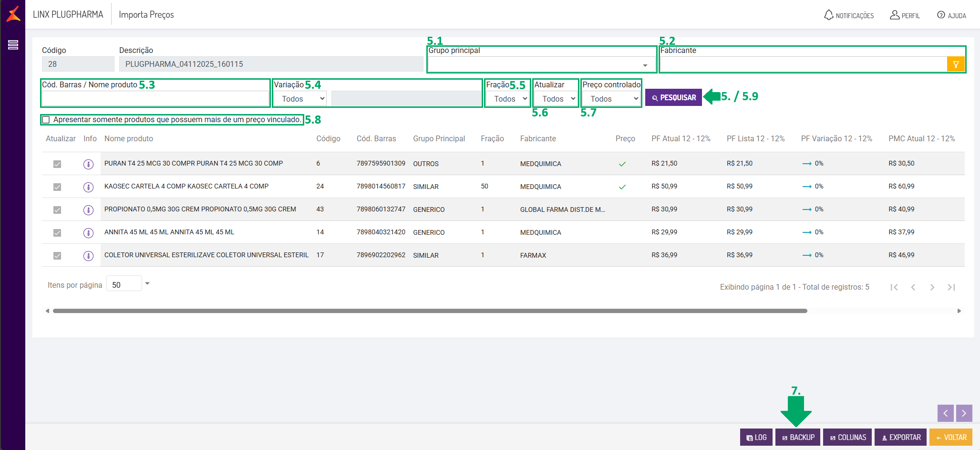Open the hamburger sidebar menu
Viewport: 980px width, 450px height.
[x=13, y=45]
